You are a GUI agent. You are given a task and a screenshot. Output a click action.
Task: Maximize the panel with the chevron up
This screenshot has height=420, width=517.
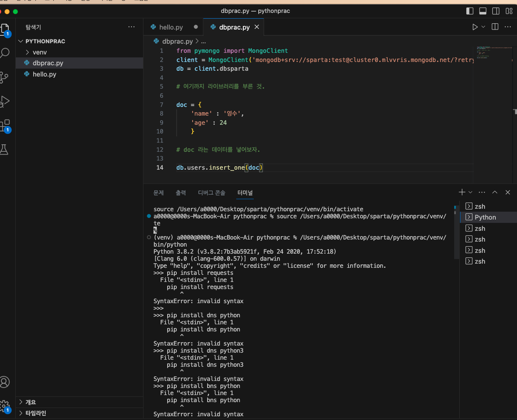pos(495,192)
